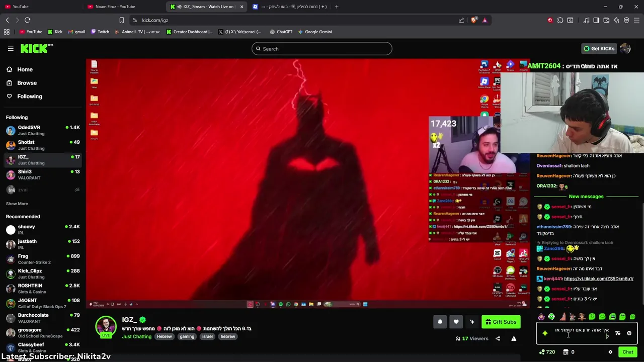This screenshot has width=644, height=362.
Task: Open the channel shop icon showing 0
Action: coord(569,352)
